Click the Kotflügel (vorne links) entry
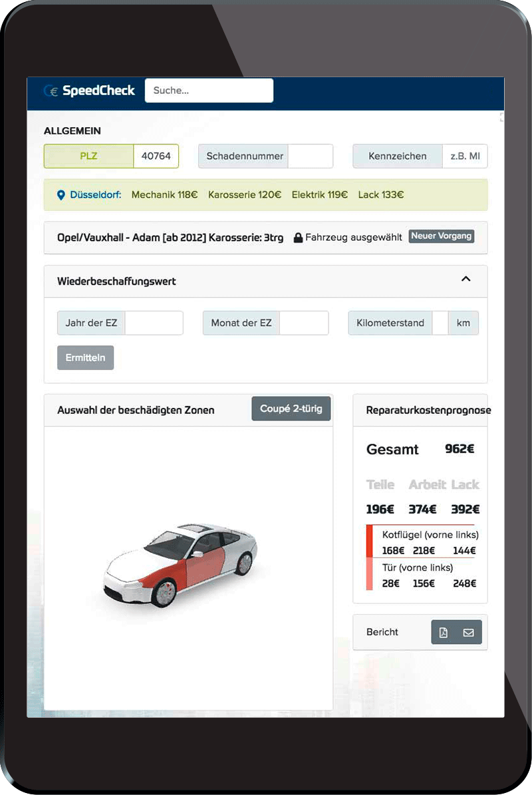 (430, 535)
